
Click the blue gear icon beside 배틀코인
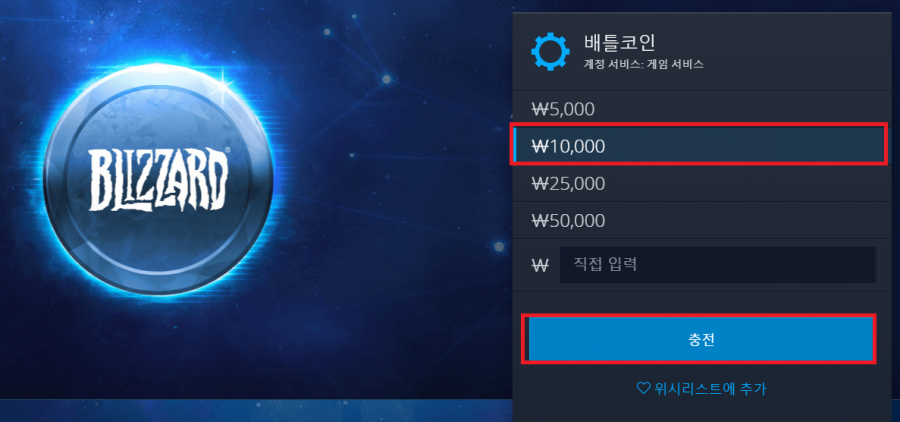(550, 52)
